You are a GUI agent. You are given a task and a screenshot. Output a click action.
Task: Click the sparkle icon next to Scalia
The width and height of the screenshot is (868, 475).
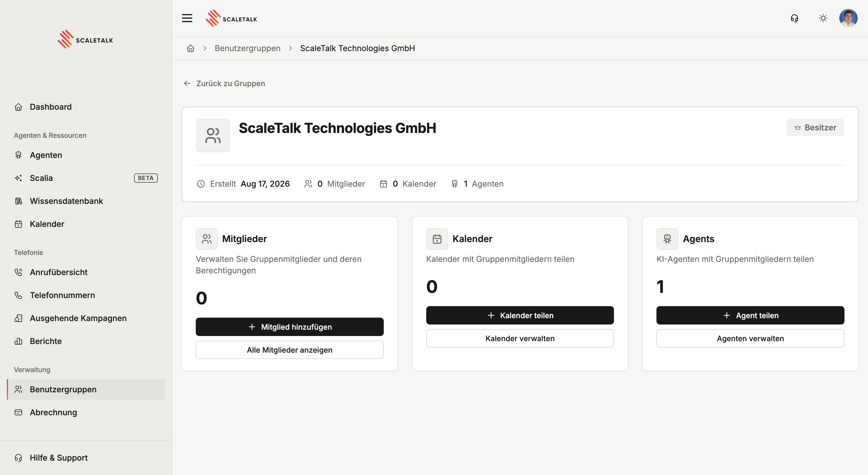19,178
